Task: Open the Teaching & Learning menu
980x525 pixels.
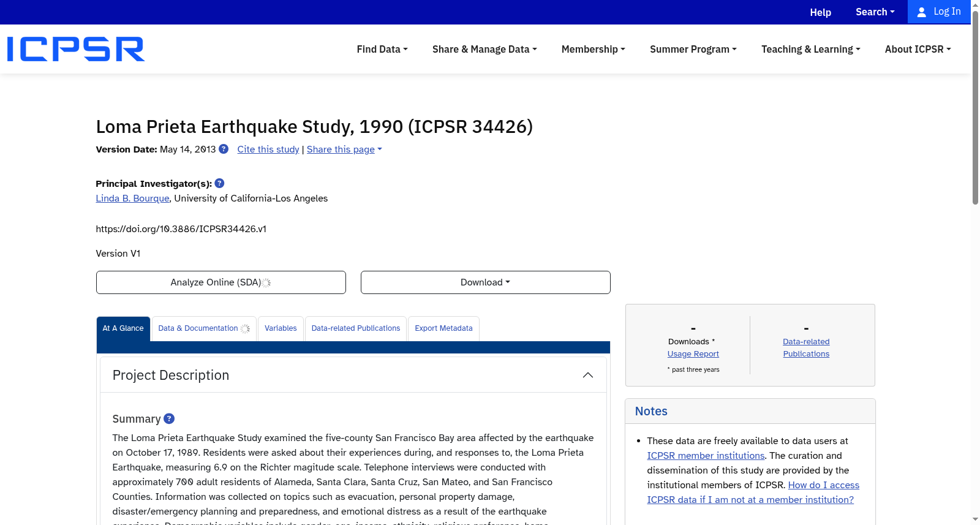Action: click(811, 49)
